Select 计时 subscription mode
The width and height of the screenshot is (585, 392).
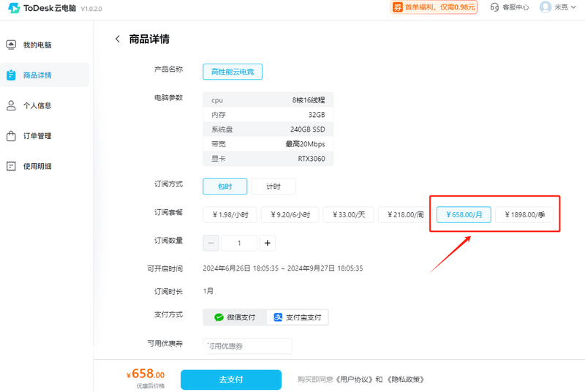pos(273,186)
